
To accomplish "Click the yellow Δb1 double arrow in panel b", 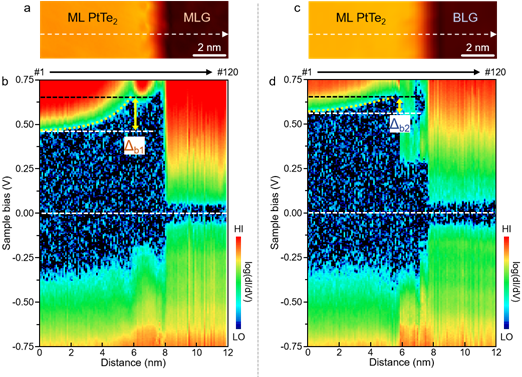I will point(135,114).
